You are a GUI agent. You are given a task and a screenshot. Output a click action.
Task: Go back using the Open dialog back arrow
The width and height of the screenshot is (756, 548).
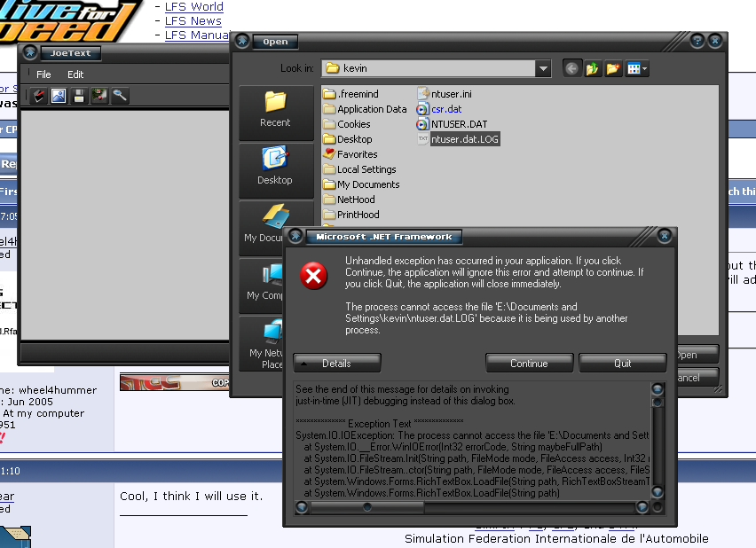coord(571,69)
